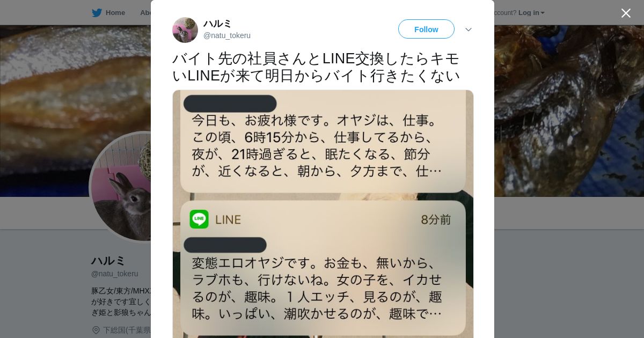Open the ハルミ profile name on the page
644x338 pixels.
[108, 261]
